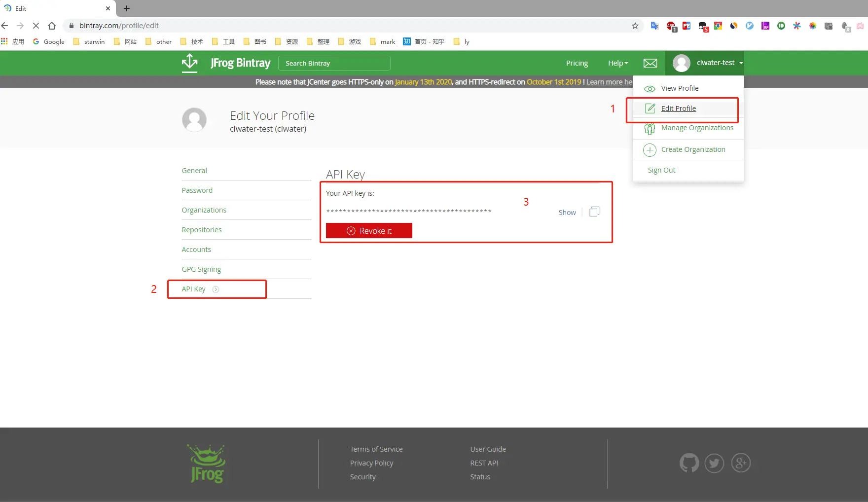Open the ly bookmarks folder
The width and height of the screenshot is (868, 502).
pyautogui.click(x=461, y=41)
